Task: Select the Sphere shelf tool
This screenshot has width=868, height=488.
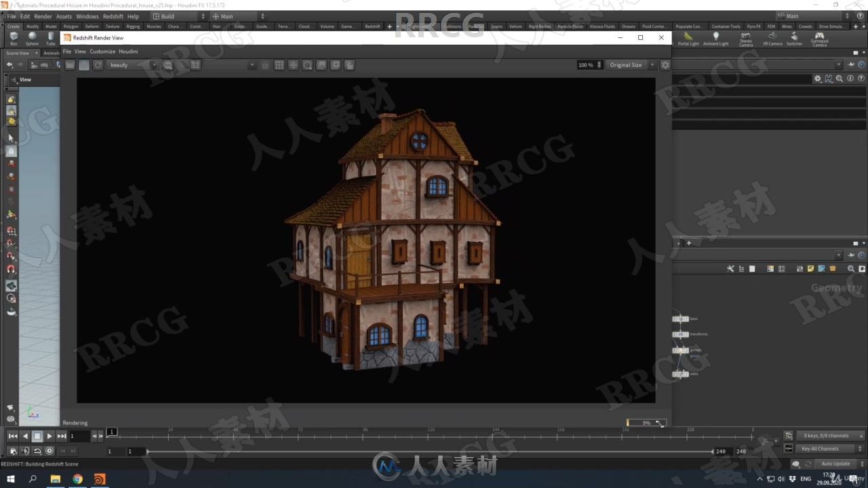Action: 32,39
